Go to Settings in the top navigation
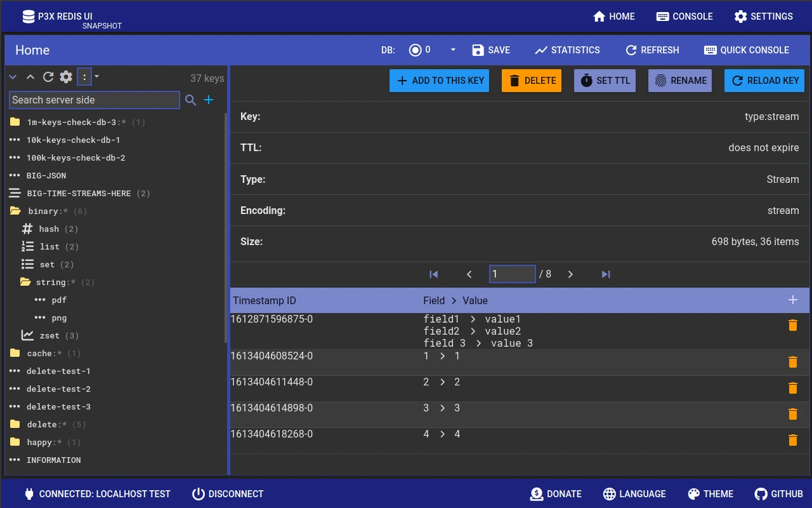This screenshot has width=812, height=508. (763, 17)
